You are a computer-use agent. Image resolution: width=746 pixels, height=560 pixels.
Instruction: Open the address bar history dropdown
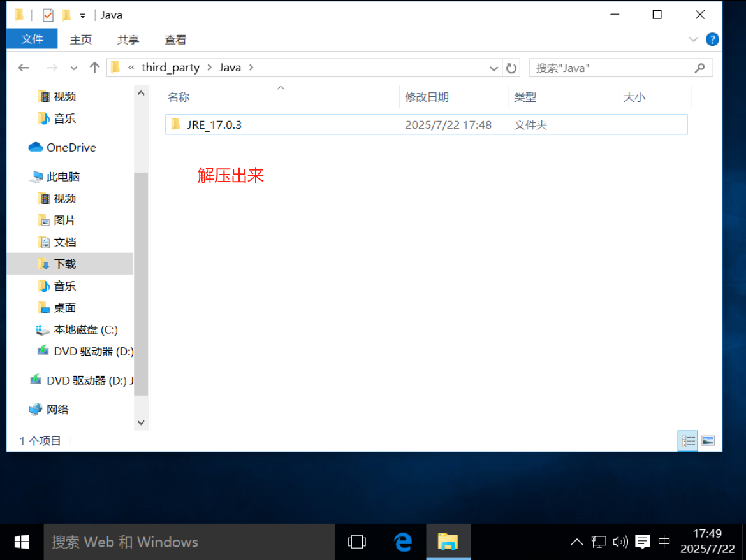click(494, 68)
